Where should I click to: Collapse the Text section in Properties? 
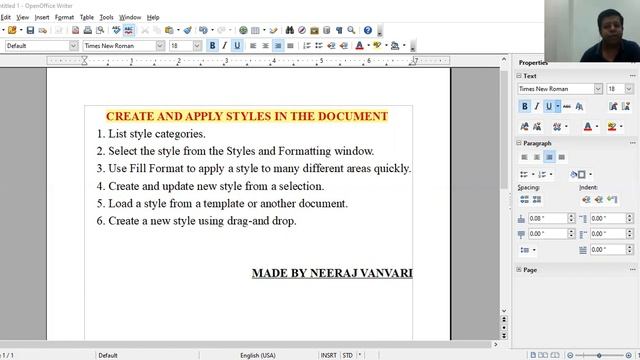519,76
